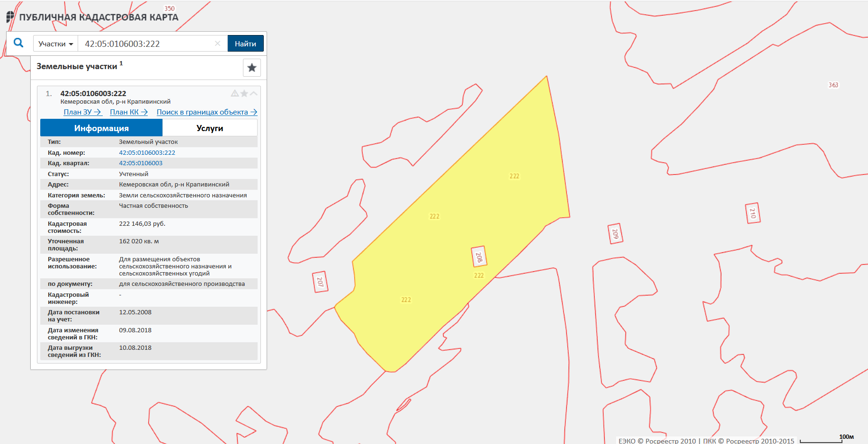Viewport: 868px width, 444px height.
Task: Clear the search field with the X icon
Action: tap(217, 44)
